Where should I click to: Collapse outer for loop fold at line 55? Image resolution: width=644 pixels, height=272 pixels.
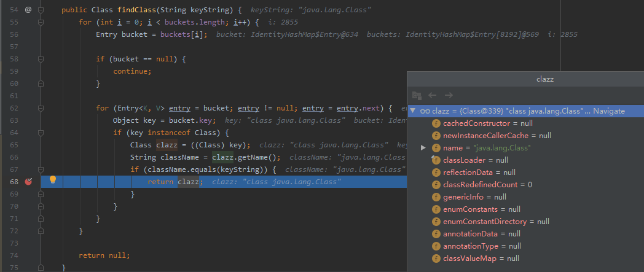[x=41, y=22]
